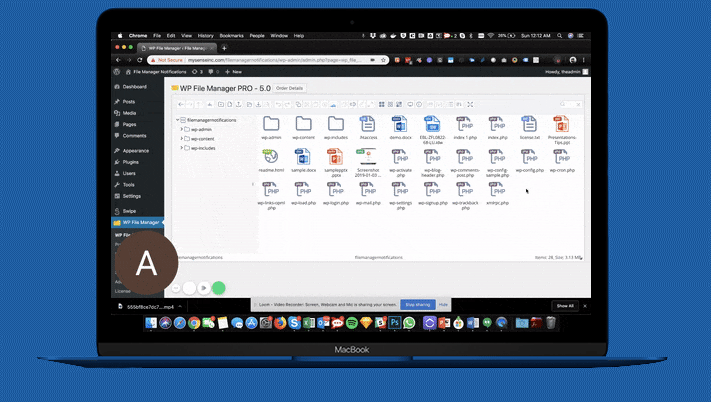Open Photoshop from the Dock

pyautogui.click(x=394, y=323)
